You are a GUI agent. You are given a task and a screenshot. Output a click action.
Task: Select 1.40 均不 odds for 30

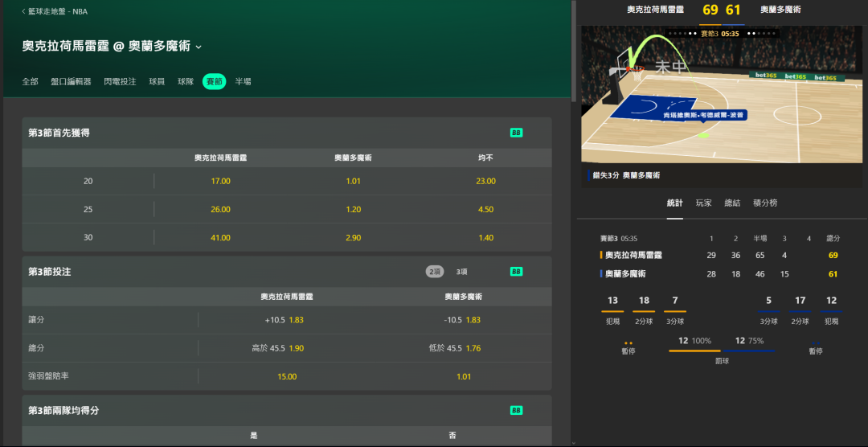pos(485,238)
